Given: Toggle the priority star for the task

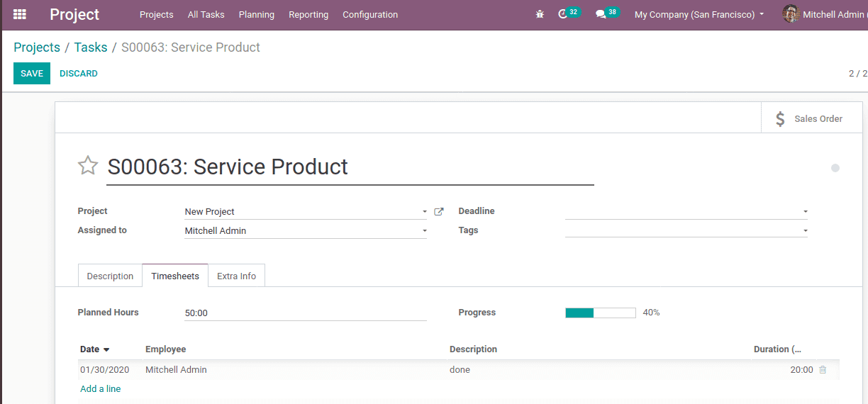Looking at the screenshot, I should coord(88,166).
